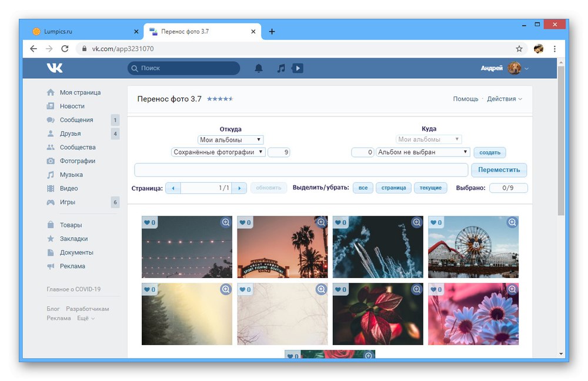The image size is (588, 381).
Task: Click the app star rating
Action: click(x=220, y=99)
